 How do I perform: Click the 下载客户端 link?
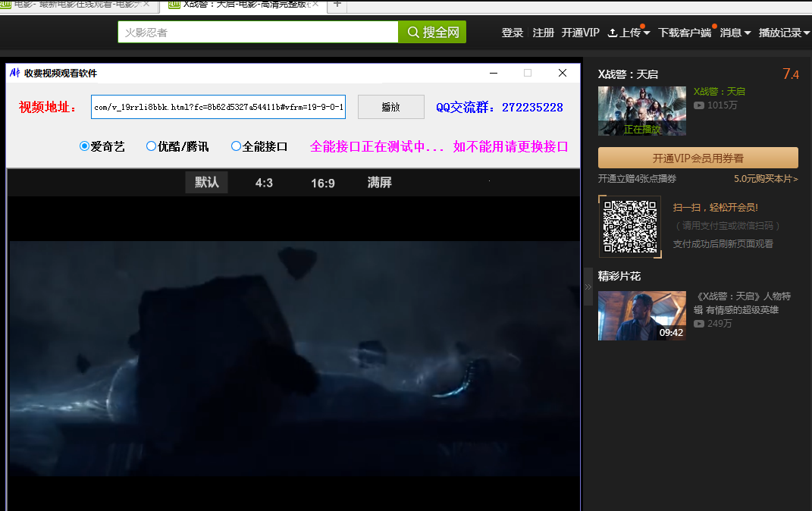click(x=685, y=33)
